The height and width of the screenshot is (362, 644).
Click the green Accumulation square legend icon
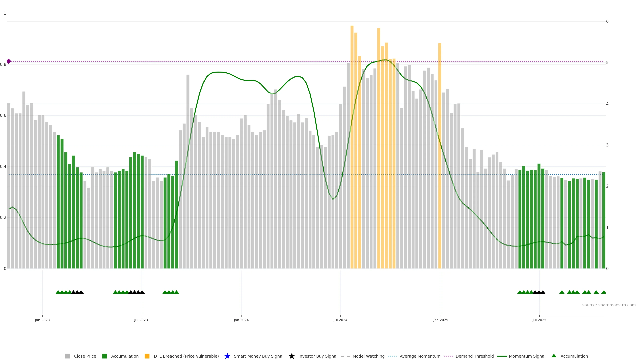[x=104, y=356]
